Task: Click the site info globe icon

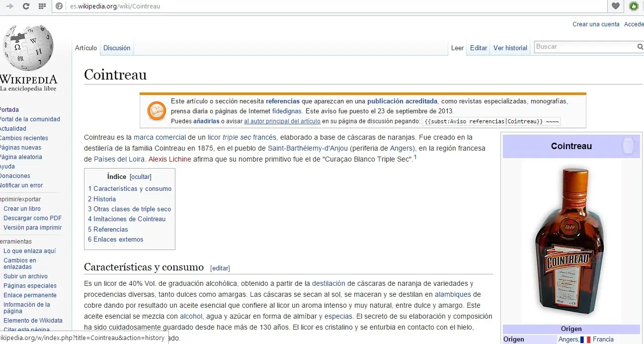Action: click(59, 6)
